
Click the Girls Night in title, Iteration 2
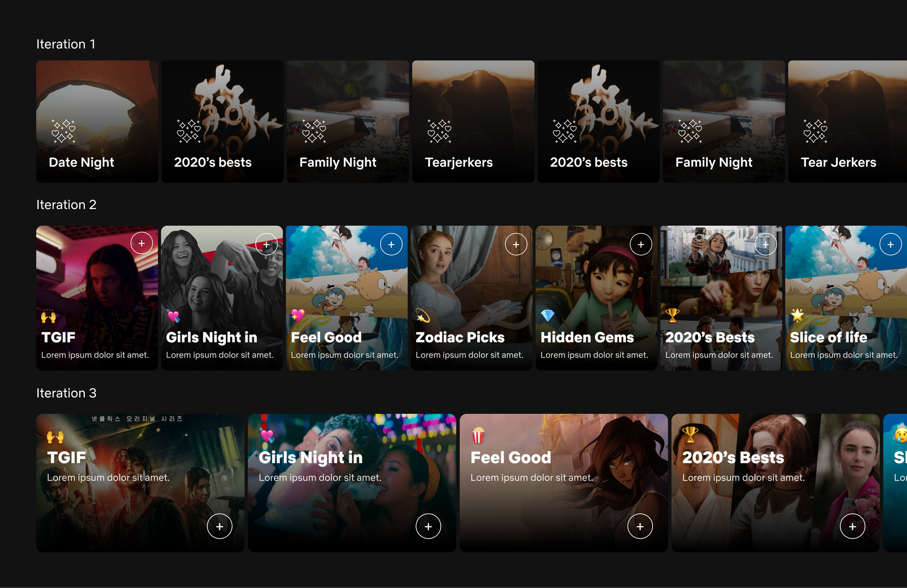point(211,337)
